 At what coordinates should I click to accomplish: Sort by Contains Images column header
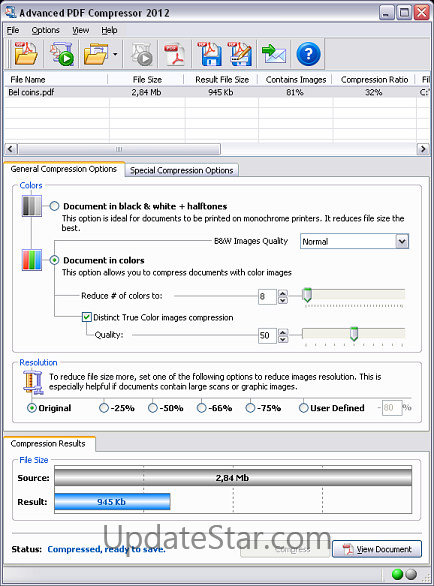click(295, 80)
